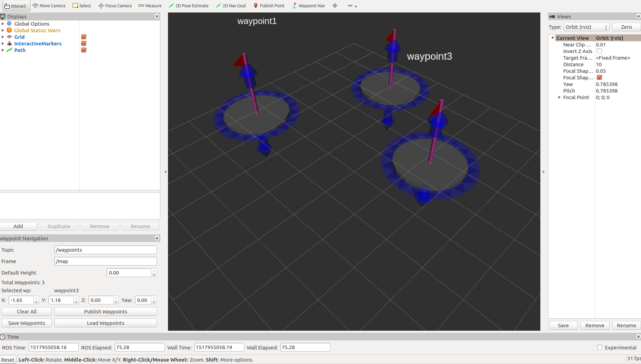Uncheck the Path display checkbox

click(84, 50)
